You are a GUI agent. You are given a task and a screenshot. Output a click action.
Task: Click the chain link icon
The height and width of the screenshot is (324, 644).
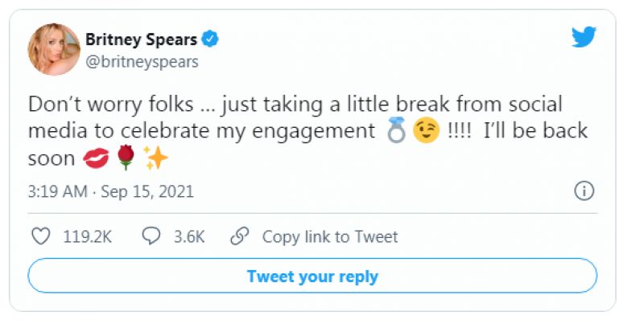[x=238, y=236]
